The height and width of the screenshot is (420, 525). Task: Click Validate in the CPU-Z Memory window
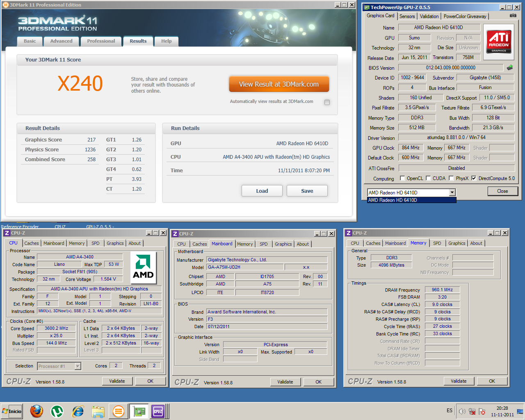click(459, 381)
